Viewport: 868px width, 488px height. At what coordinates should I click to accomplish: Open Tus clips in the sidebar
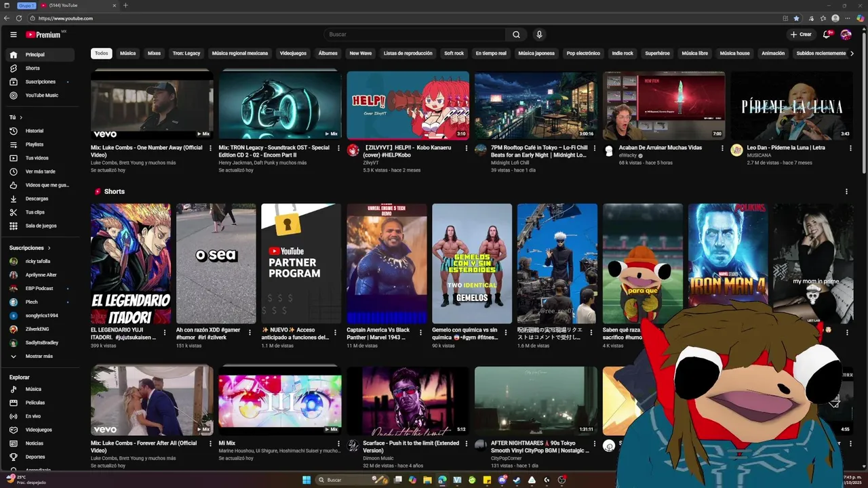pos(41,212)
